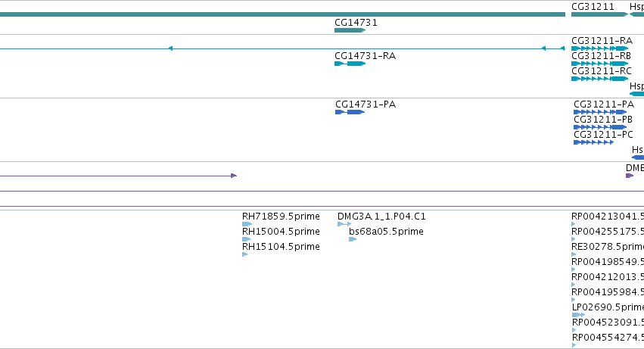The height and width of the screenshot is (349, 644).
Task: Click the RP004198549 EST label
Action: coord(608,262)
